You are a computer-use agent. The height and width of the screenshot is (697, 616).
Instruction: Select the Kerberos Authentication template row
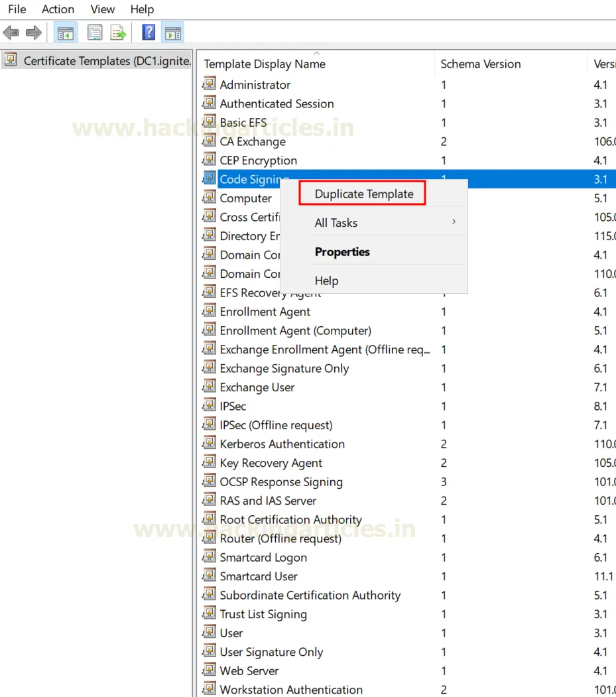[282, 444]
